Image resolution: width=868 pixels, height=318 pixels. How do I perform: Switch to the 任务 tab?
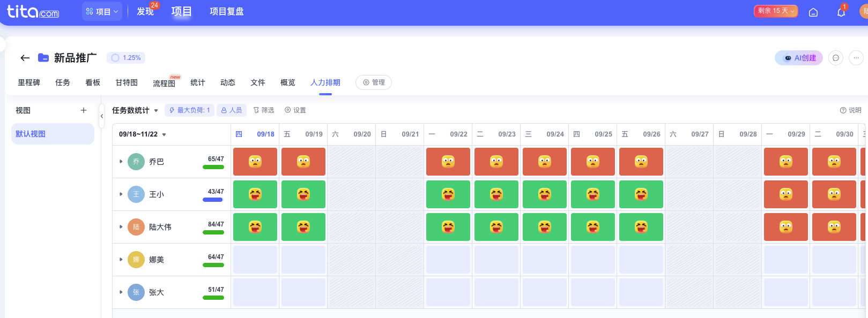click(x=63, y=82)
